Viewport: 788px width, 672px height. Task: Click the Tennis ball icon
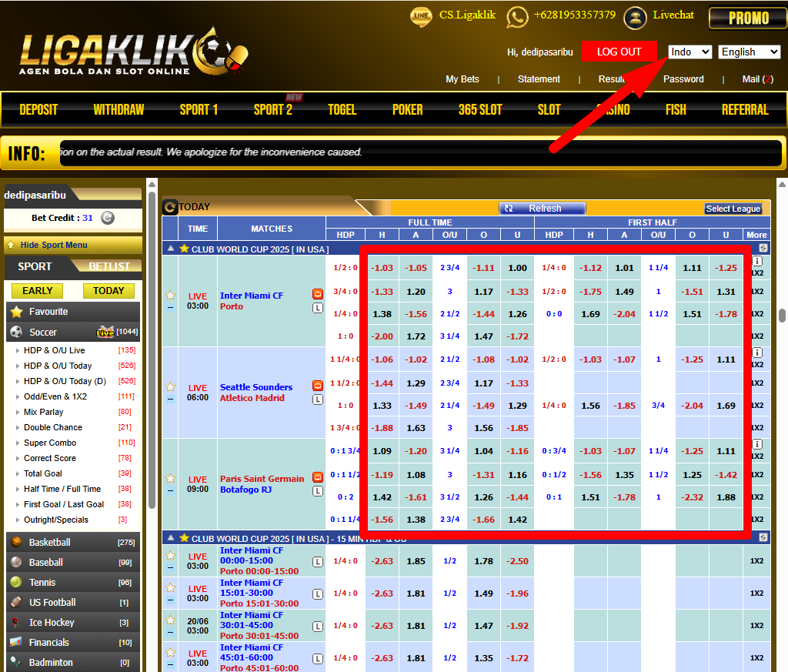pyautogui.click(x=16, y=582)
